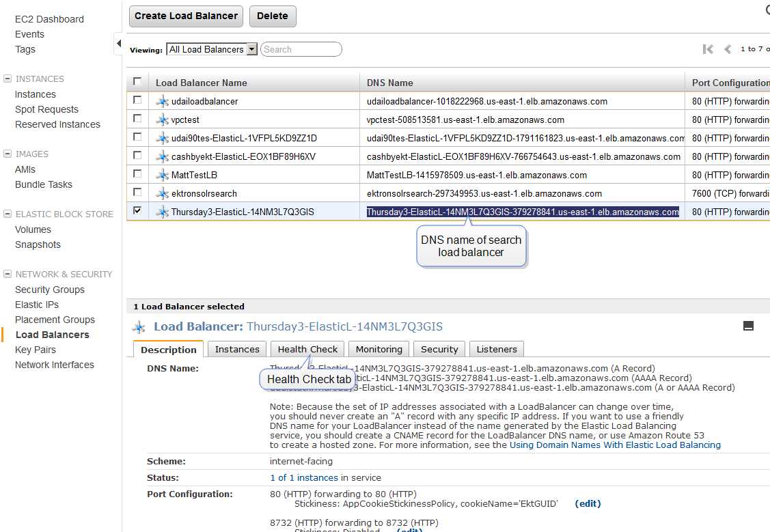Collapse the left navigation sidebar arrow
Screen dimensions: 770x532
[118, 44]
